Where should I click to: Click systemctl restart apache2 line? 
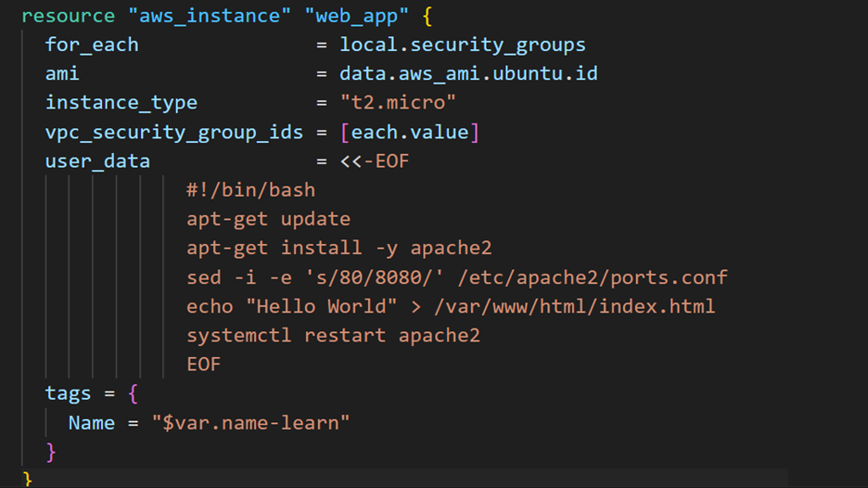(x=333, y=336)
